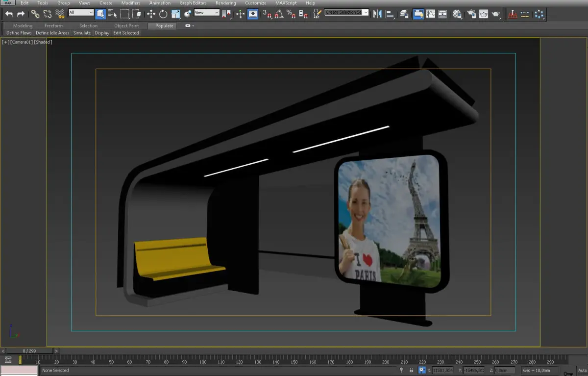Image resolution: width=588 pixels, height=376 pixels.
Task: Click the Define Flows button
Action: point(19,33)
